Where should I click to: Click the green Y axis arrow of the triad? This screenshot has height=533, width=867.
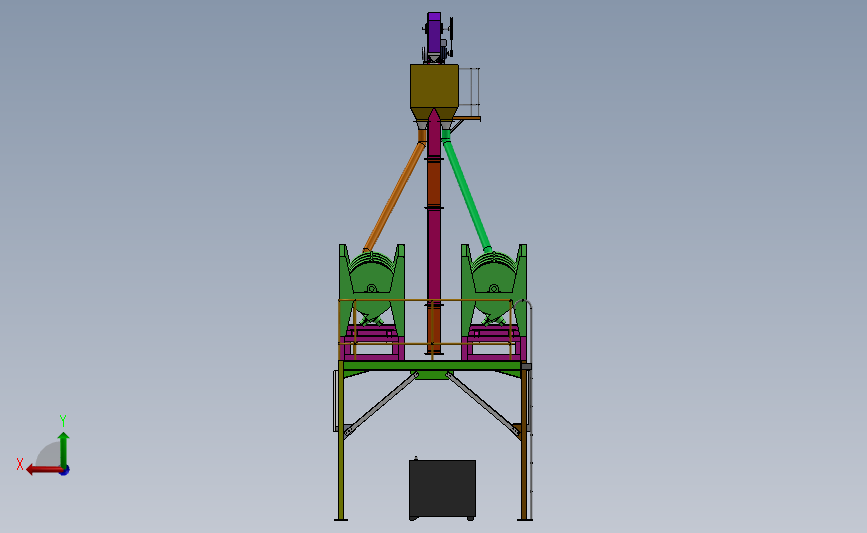[x=63, y=450]
